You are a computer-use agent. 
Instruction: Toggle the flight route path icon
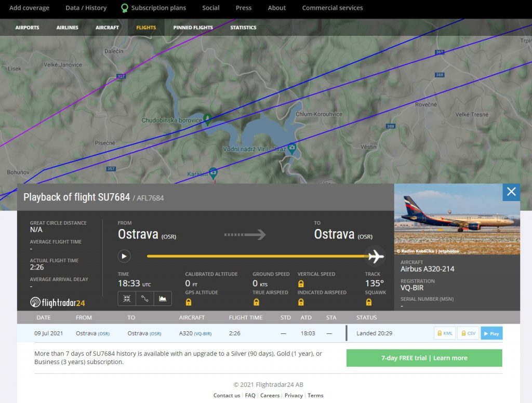(145, 299)
